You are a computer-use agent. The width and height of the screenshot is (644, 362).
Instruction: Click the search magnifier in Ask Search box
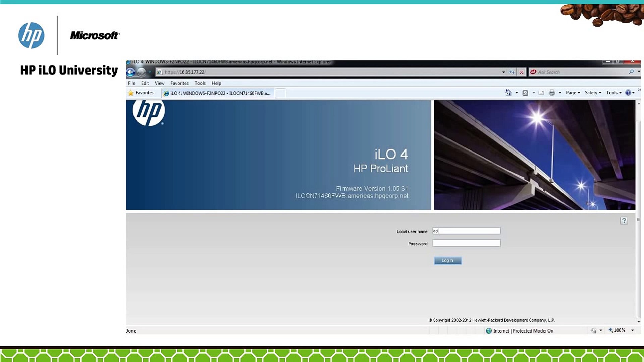point(631,72)
